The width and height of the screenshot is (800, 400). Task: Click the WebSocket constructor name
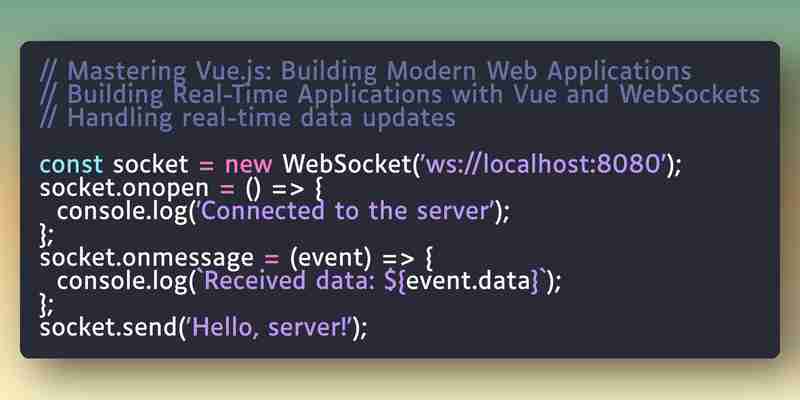click(347, 165)
